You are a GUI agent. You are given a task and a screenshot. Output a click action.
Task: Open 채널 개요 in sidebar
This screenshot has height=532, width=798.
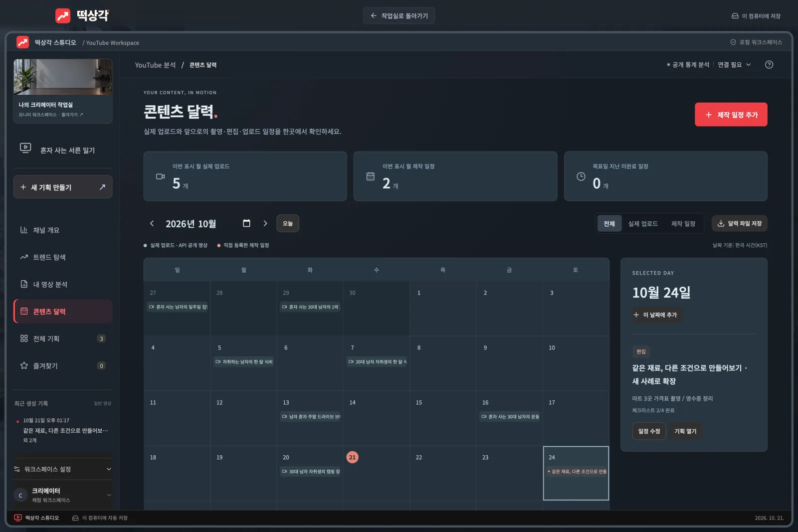[63, 230]
